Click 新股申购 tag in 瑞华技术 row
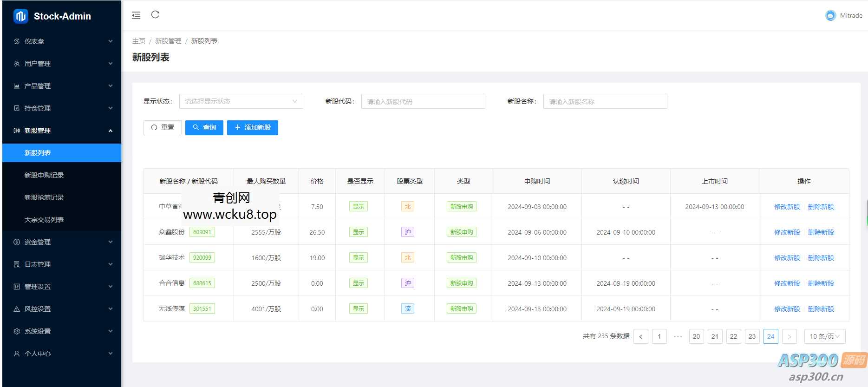The width and height of the screenshot is (868, 387). (462, 258)
